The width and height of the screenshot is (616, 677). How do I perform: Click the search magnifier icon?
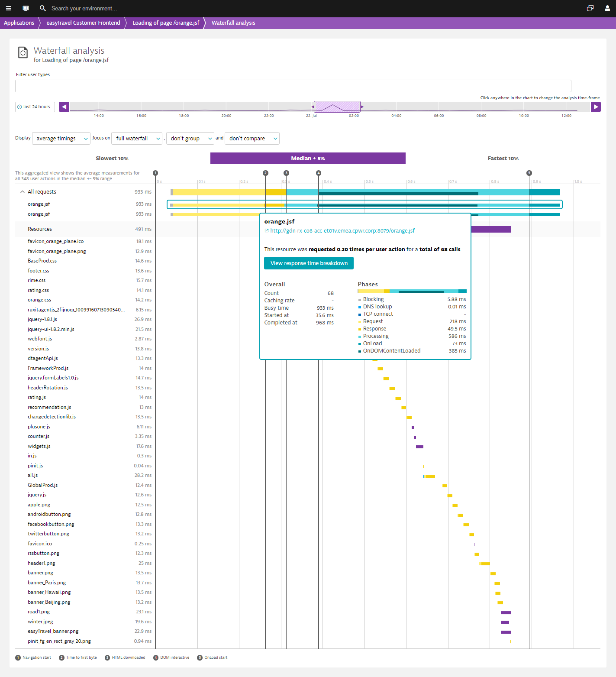point(42,8)
